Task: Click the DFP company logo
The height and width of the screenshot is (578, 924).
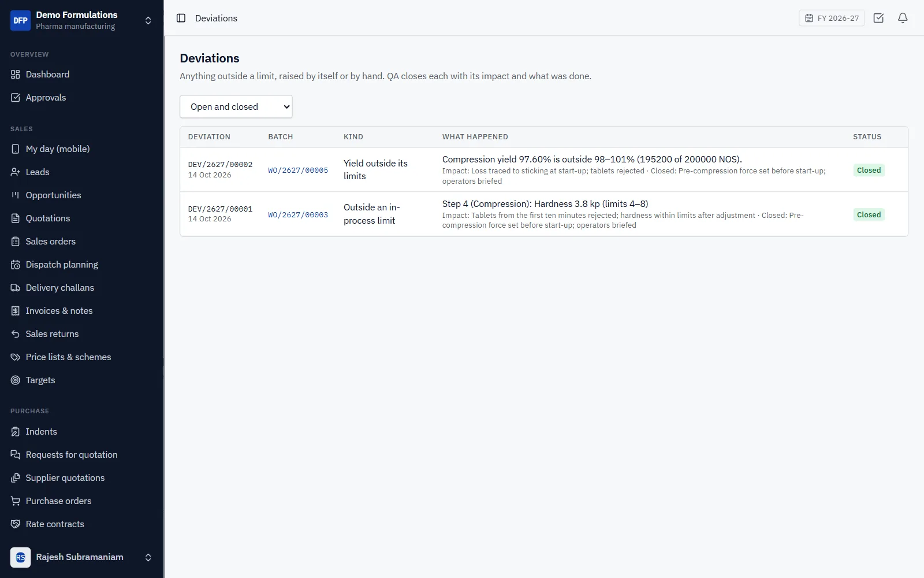Action: (x=20, y=20)
